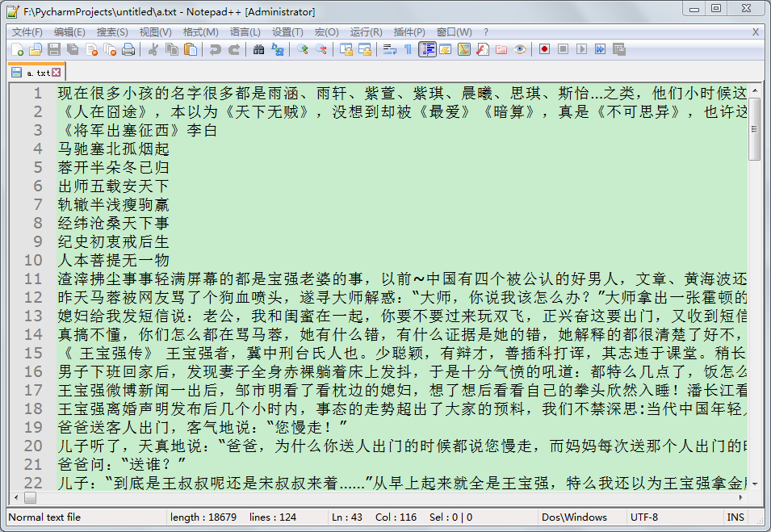This screenshot has width=771, height=532.
Task: Click the Zoom In magnifier icon
Action: pos(303,50)
